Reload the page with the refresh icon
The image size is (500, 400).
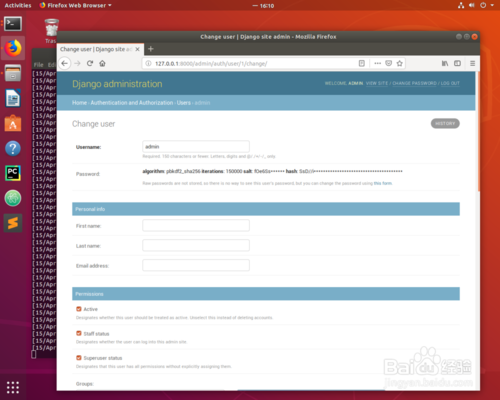tap(90, 63)
